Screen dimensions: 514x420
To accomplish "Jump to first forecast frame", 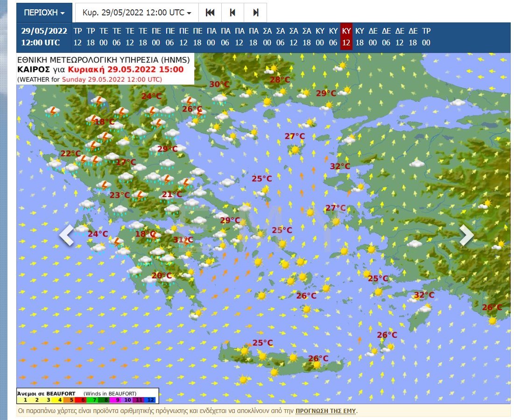I will point(210,13).
